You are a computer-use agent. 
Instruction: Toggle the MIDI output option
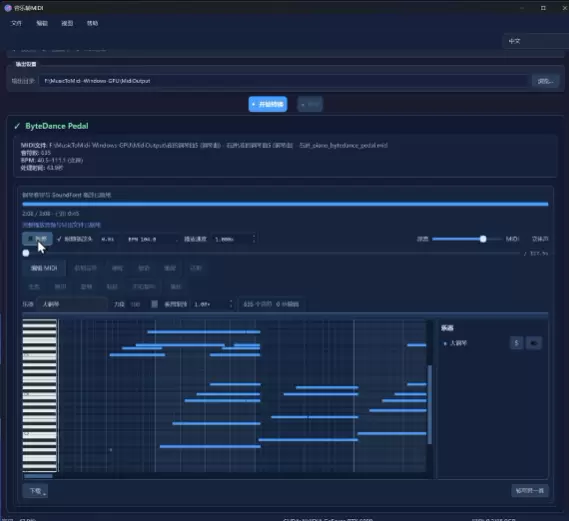512,239
